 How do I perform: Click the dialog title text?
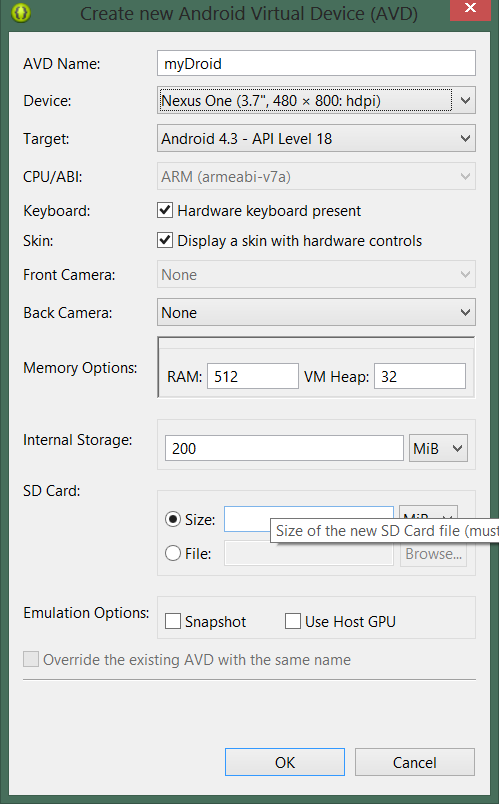tap(249, 13)
